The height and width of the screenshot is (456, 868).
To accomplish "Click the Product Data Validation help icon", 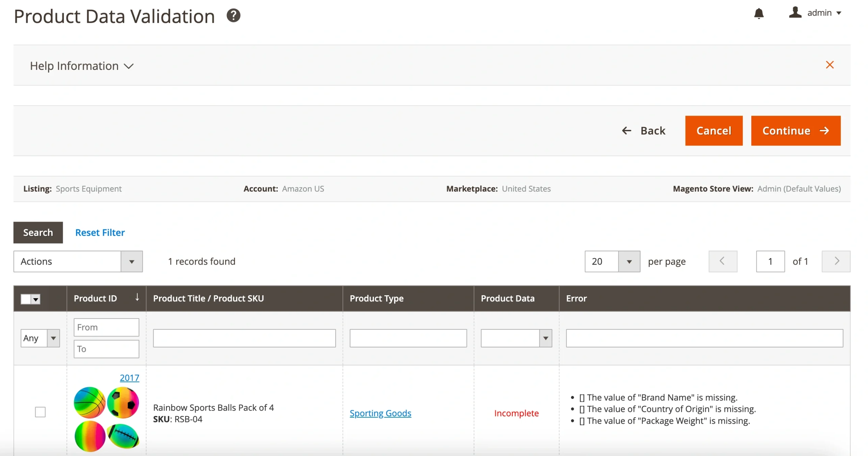I will pyautogui.click(x=233, y=15).
